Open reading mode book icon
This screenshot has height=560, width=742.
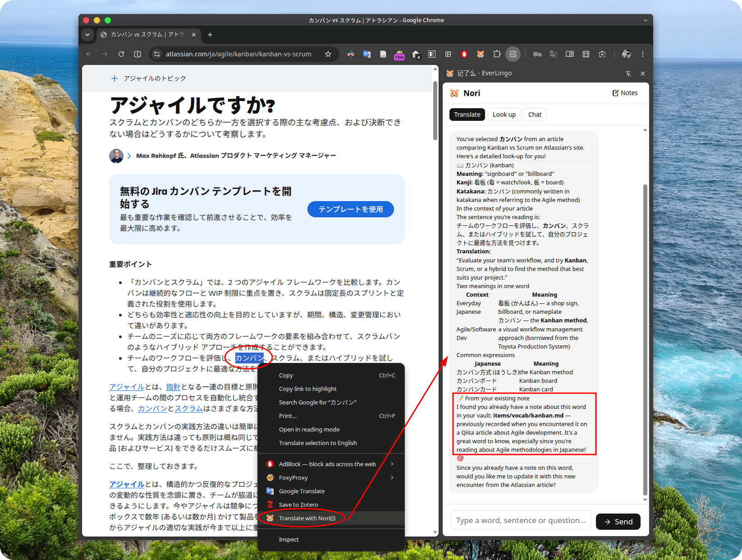point(570,54)
